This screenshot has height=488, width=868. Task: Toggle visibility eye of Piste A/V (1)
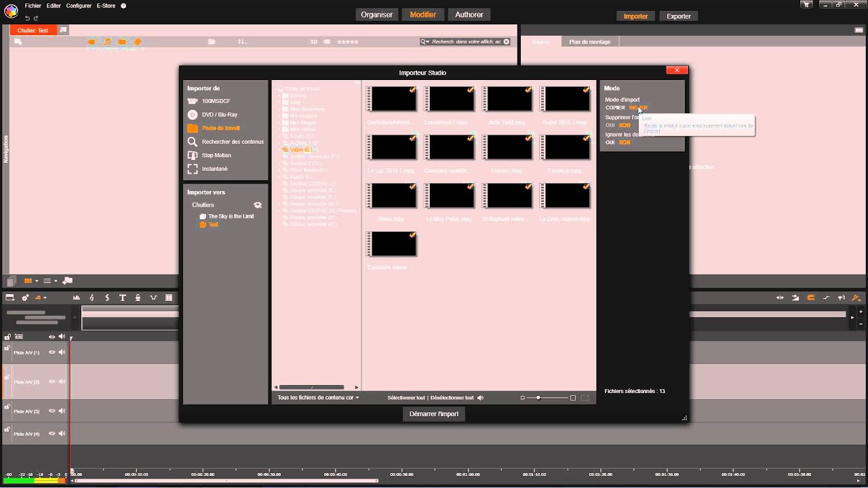click(52, 352)
